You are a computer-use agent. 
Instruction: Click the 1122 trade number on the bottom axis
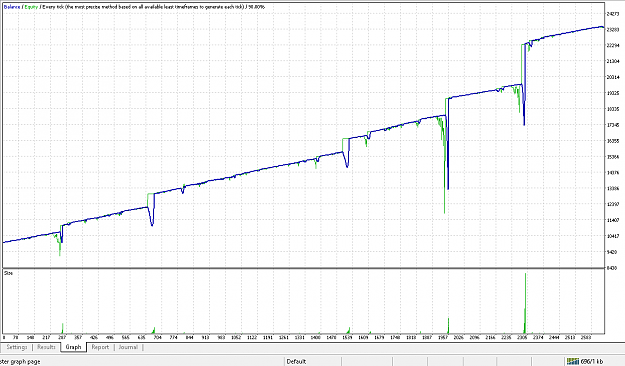(252, 337)
